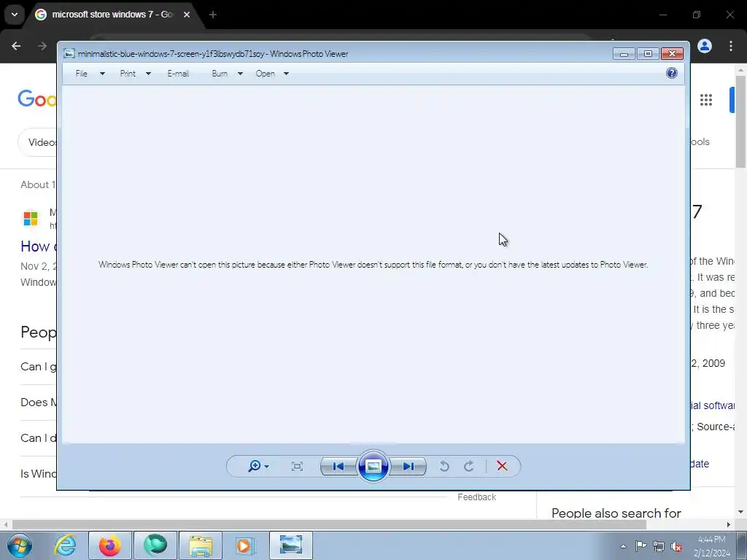
Task: Select Photo Viewer taskbar button
Action: pyautogui.click(x=291, y=545)
